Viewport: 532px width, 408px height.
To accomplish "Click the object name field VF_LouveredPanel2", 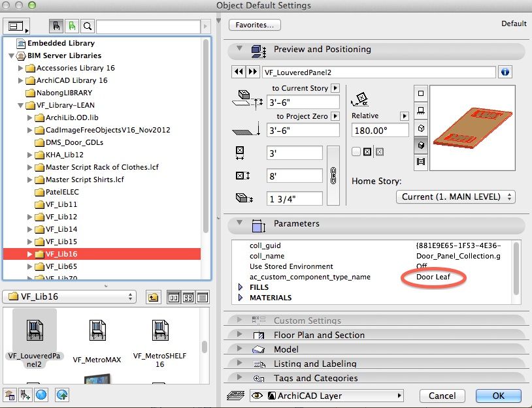I will pyautogui.click(x=379, y=72).
